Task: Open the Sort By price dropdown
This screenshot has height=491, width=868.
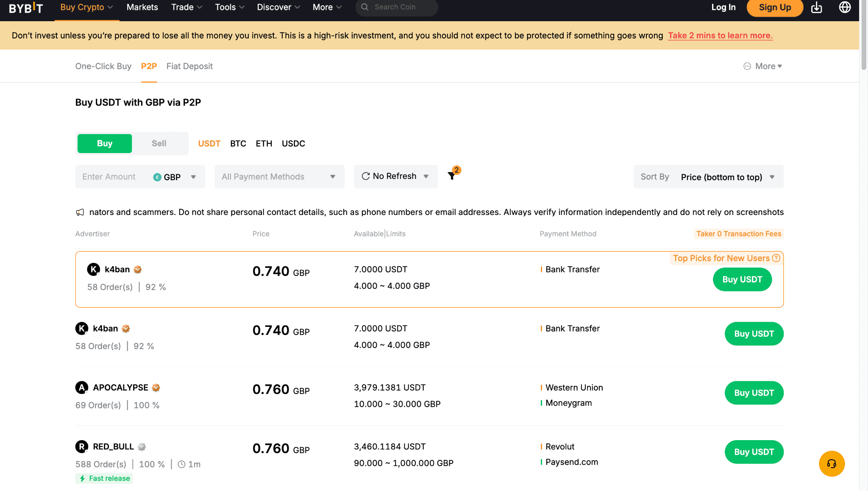Action: [708, 176]
